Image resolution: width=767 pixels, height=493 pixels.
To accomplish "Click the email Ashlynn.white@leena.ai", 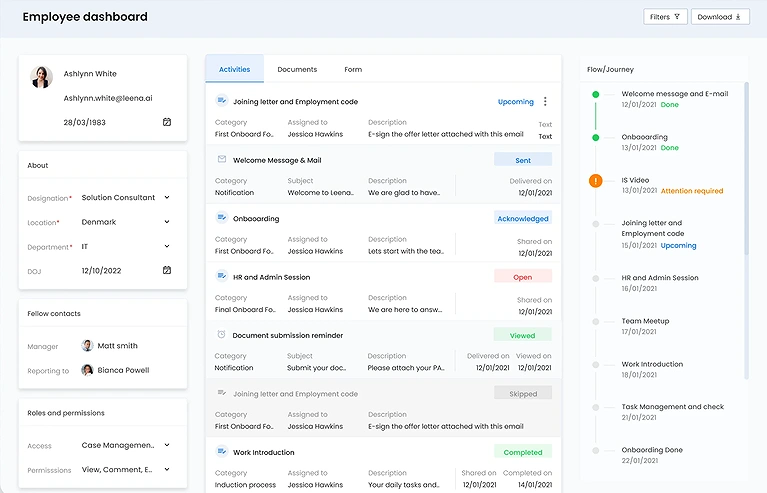I will click(x=108, y=98).
